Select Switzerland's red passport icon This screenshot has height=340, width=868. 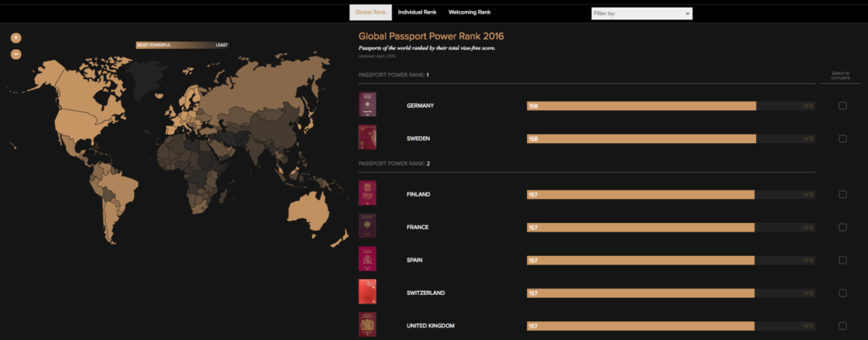[x=367, y=292]
